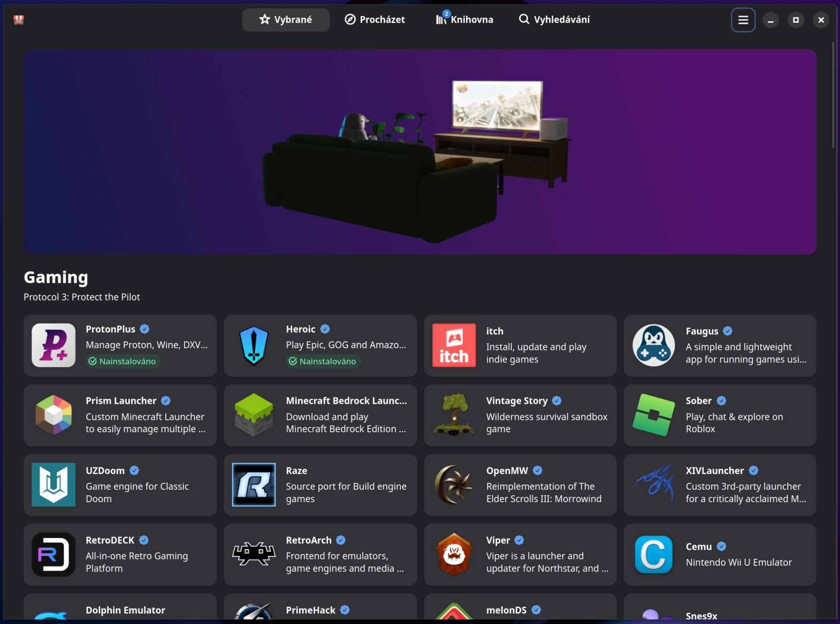
Task: Open the Sober green icon
Action: (654, 415)
